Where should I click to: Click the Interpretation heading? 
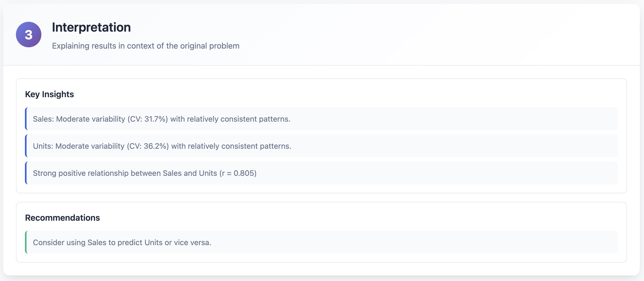pyautogui.click(x=91, y=27)
